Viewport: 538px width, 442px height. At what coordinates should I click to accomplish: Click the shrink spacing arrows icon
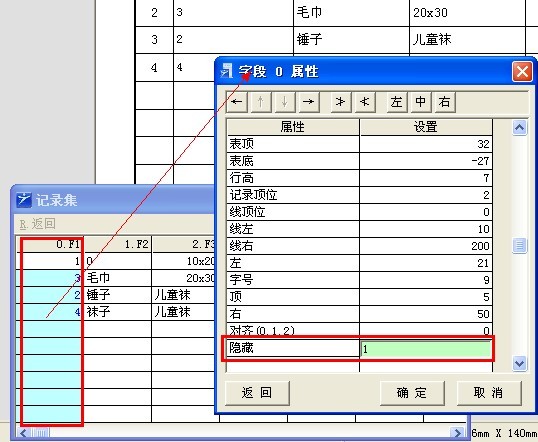(365, 102)
